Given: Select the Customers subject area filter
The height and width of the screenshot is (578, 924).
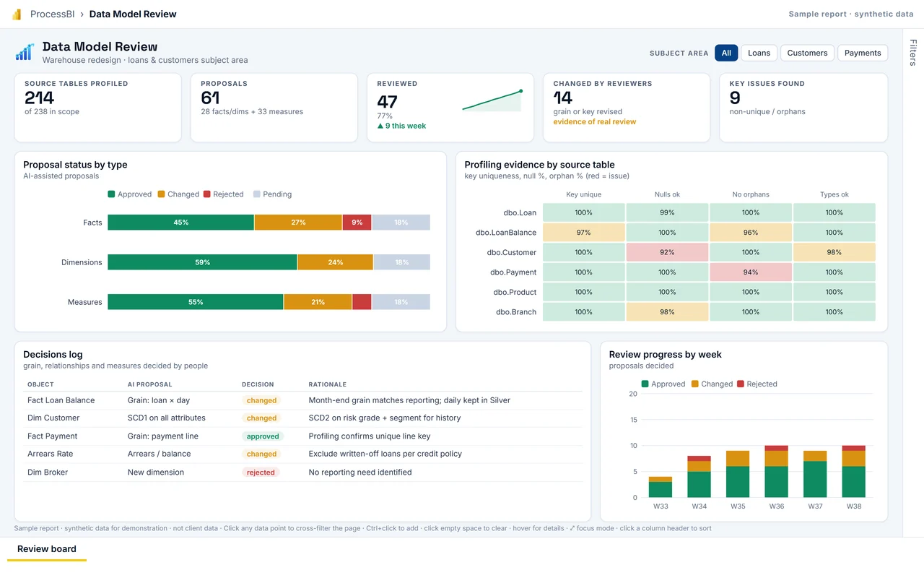Looking at the screenshot, I should (807, 53).
